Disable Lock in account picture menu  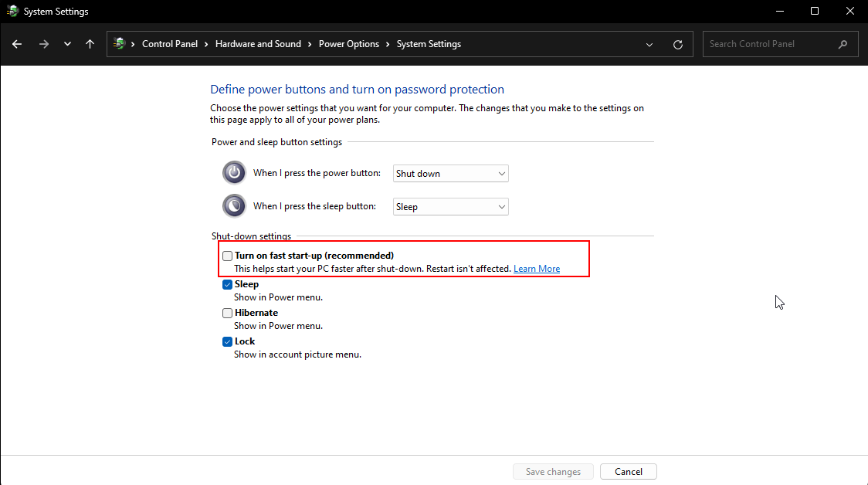click(x=227, y=341)
